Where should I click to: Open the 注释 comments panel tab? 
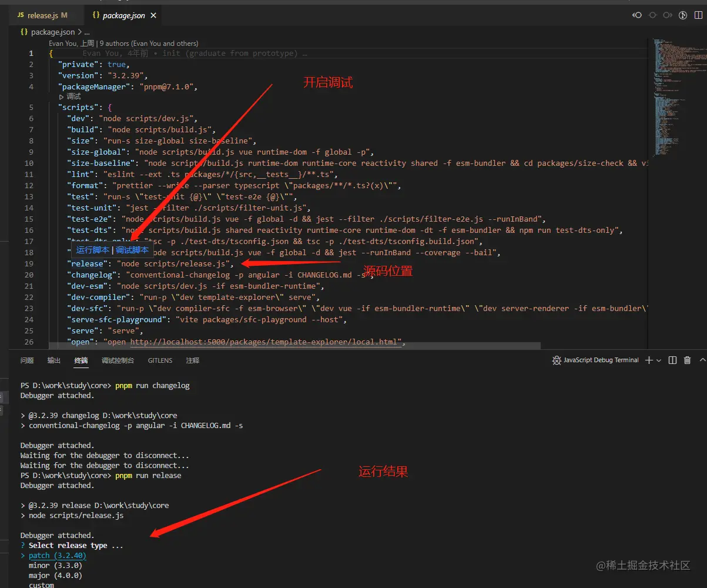(x=193, y=360)
